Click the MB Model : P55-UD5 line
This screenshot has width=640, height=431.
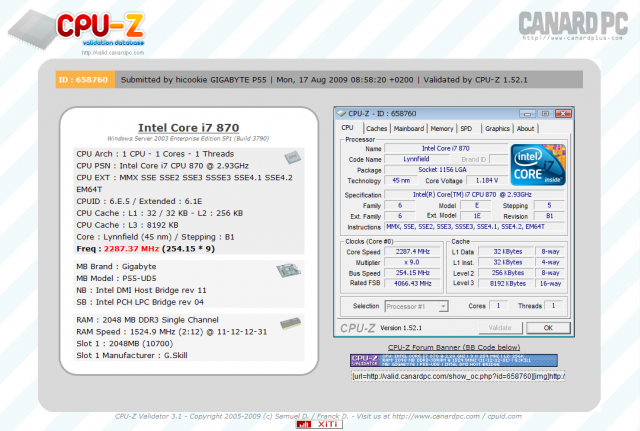116,278
